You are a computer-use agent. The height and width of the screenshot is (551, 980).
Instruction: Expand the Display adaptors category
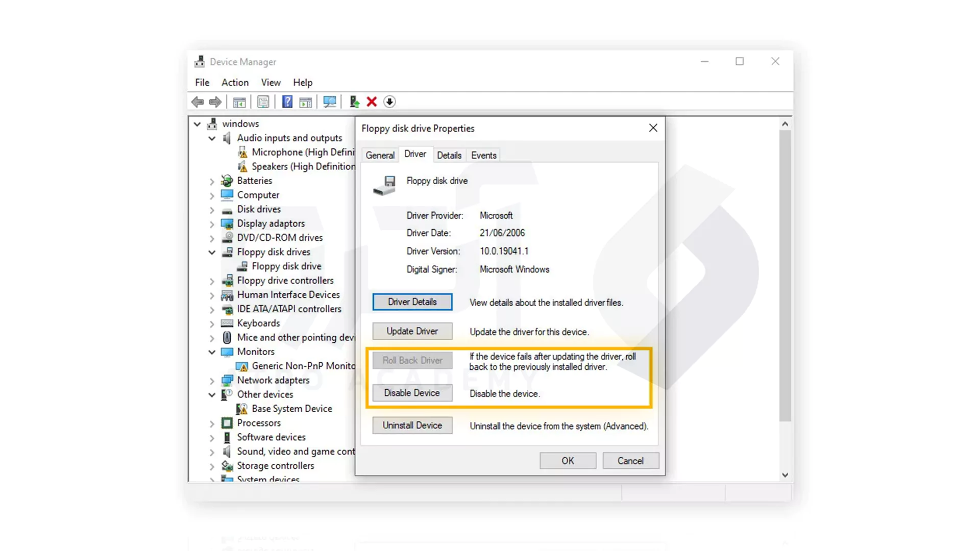point(212,224)
